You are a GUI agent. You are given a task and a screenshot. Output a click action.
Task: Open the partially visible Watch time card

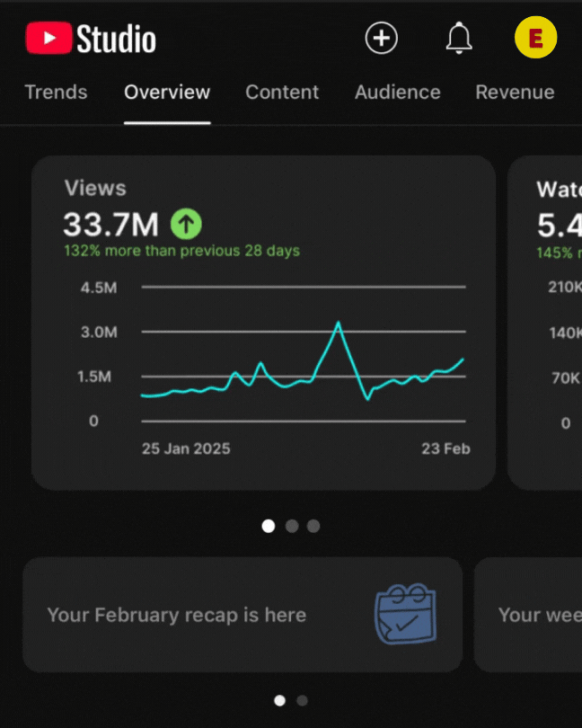click(545, 323)
